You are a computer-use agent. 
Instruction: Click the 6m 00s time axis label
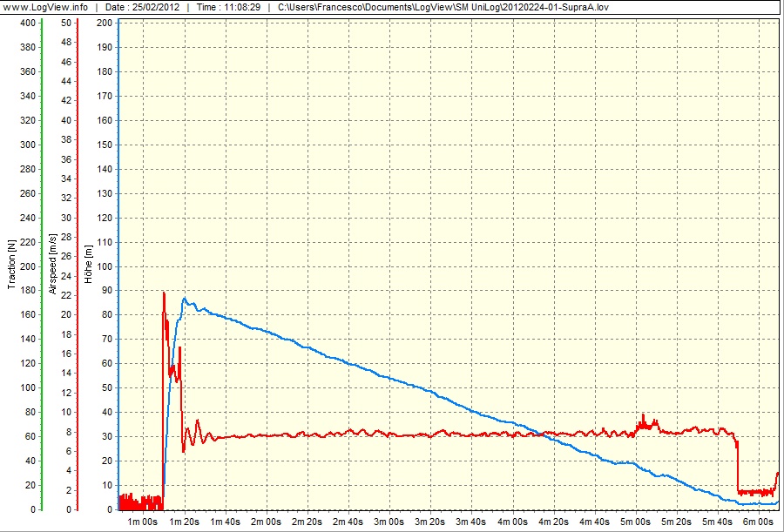pos(760,522)
